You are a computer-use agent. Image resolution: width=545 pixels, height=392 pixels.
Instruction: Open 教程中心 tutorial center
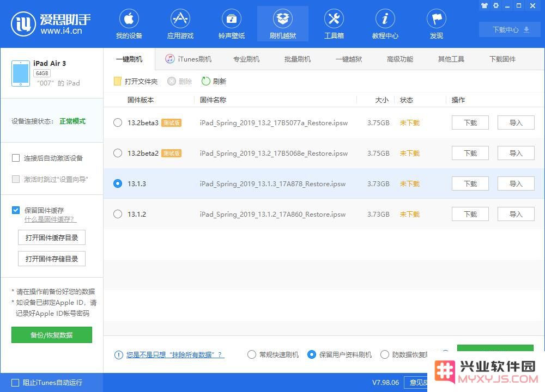pos(385,24)
